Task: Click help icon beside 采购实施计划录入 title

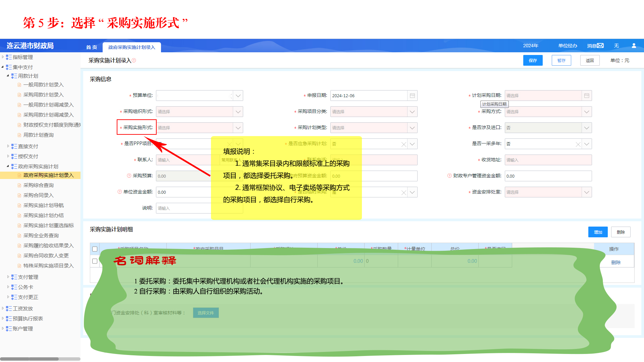Action: pyautogui.click(x=134, y=60)
